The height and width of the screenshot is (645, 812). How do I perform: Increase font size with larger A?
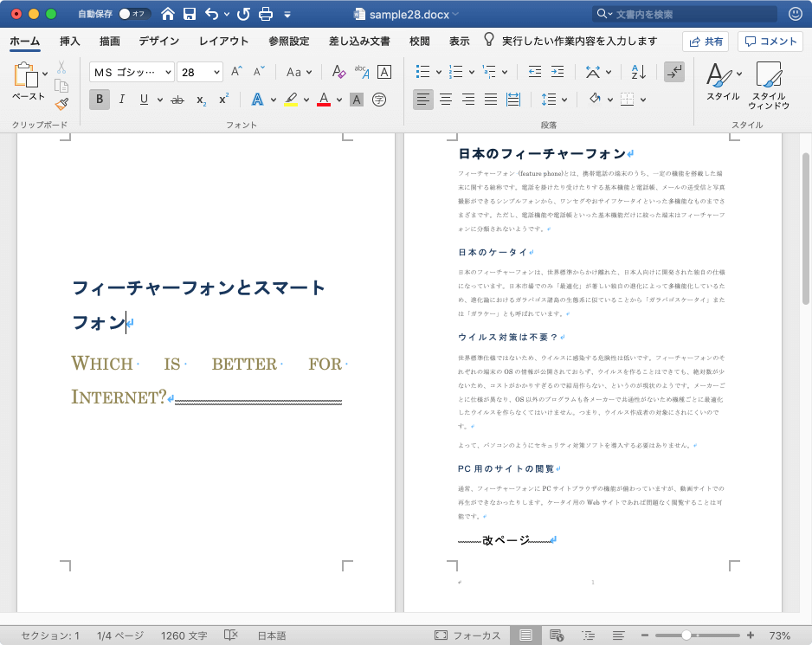pyautogui.click(x=236, y=72)
